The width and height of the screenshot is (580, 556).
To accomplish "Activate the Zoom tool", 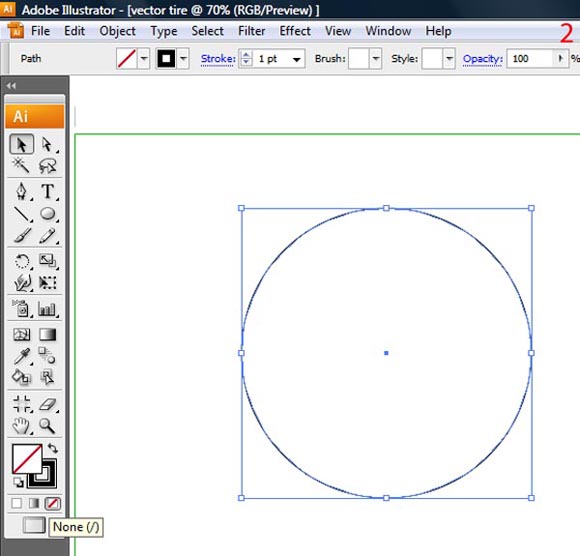I will point(47,426).
